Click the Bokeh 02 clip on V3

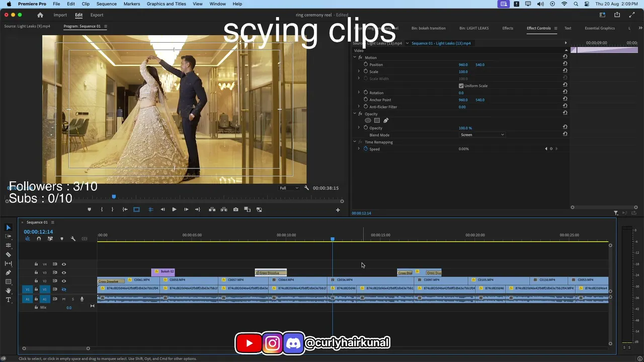pyautogui.click(x=163, y=272)
